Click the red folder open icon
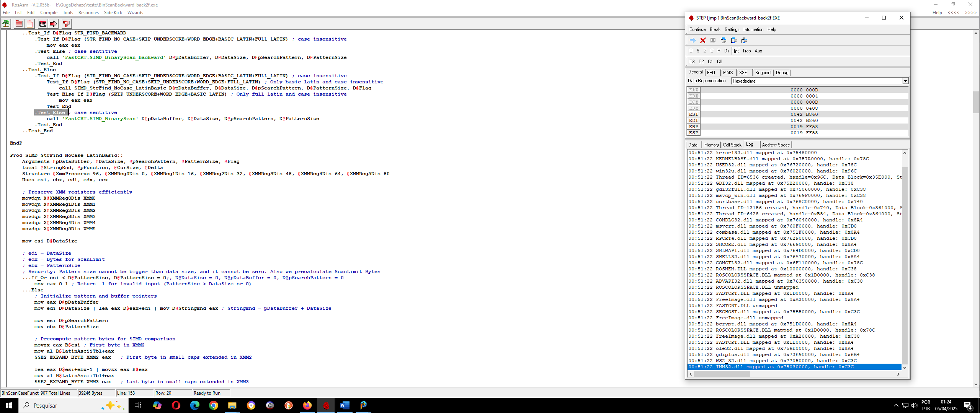 19,24
